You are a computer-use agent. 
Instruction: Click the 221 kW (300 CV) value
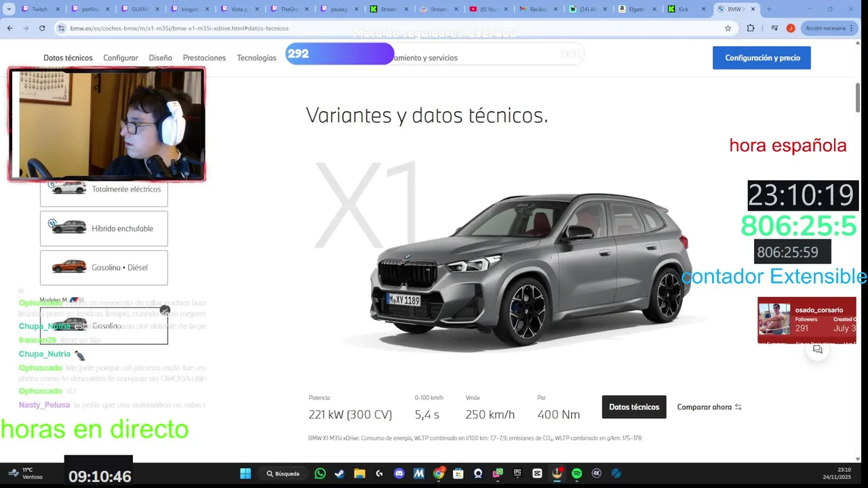[350, 414]
